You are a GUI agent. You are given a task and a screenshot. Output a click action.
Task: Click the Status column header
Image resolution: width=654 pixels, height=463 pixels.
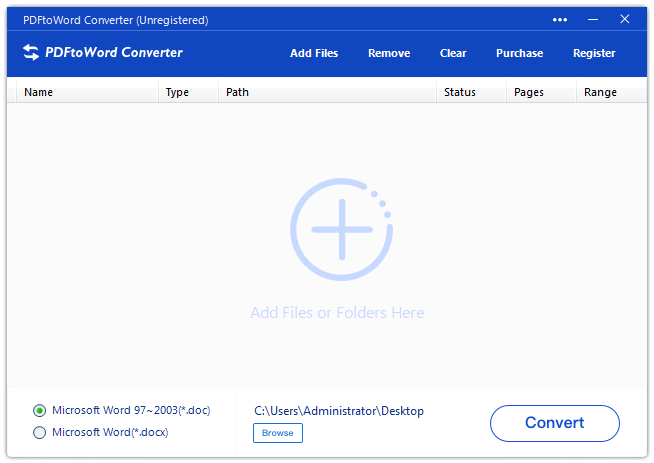coord(472,92)
